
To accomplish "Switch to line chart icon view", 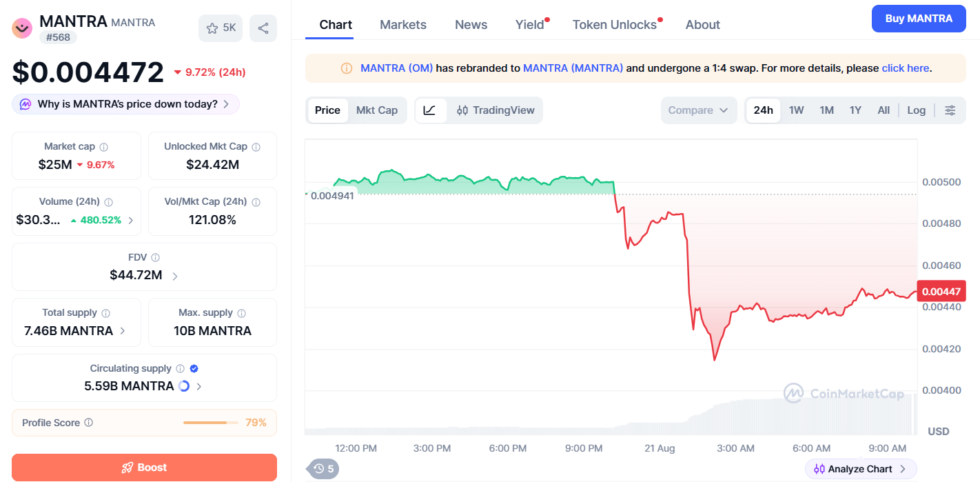I will tap(430, 110).
